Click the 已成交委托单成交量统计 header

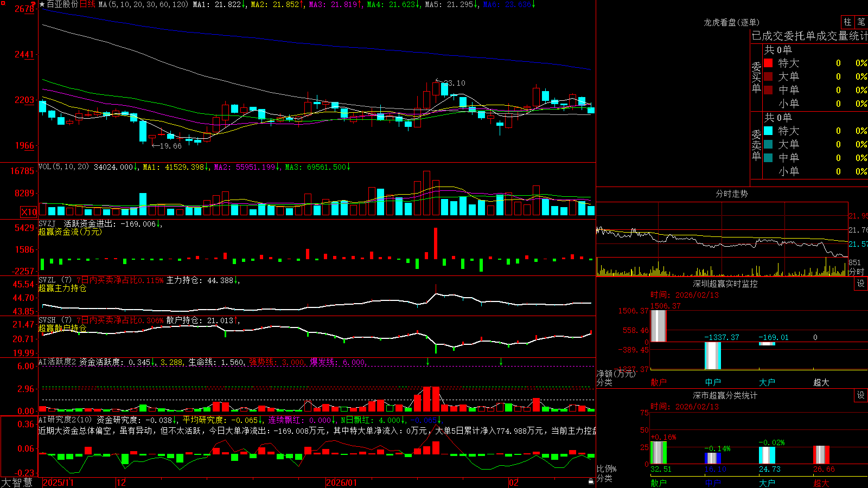[x=809, y=36]
